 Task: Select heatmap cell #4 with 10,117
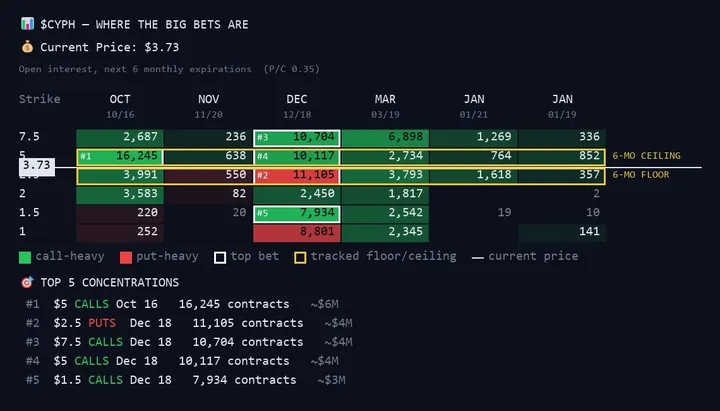pyautogui.click(x=297, y=156)
